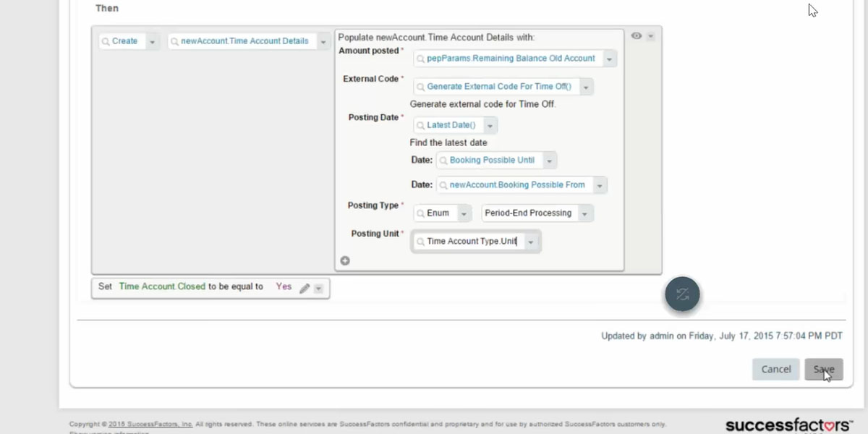Open the small arrow menu beside the eye icon
The width and height of the screenshot is (868, 434).
[x=650, y=36]
